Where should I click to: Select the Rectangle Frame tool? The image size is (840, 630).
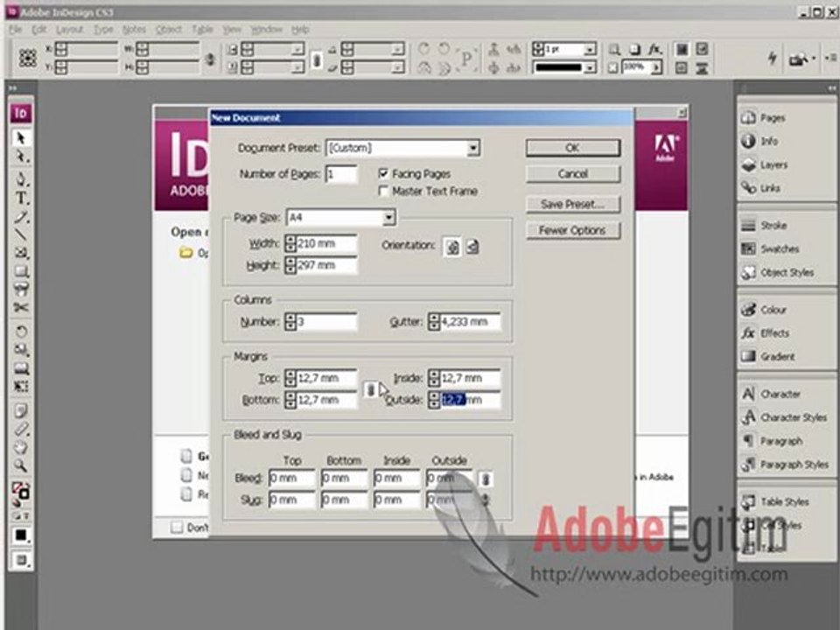click(21, 252)
